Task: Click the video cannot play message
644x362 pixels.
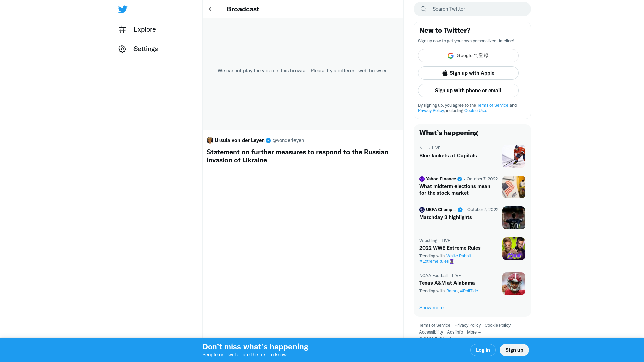Action: [303, 71]
